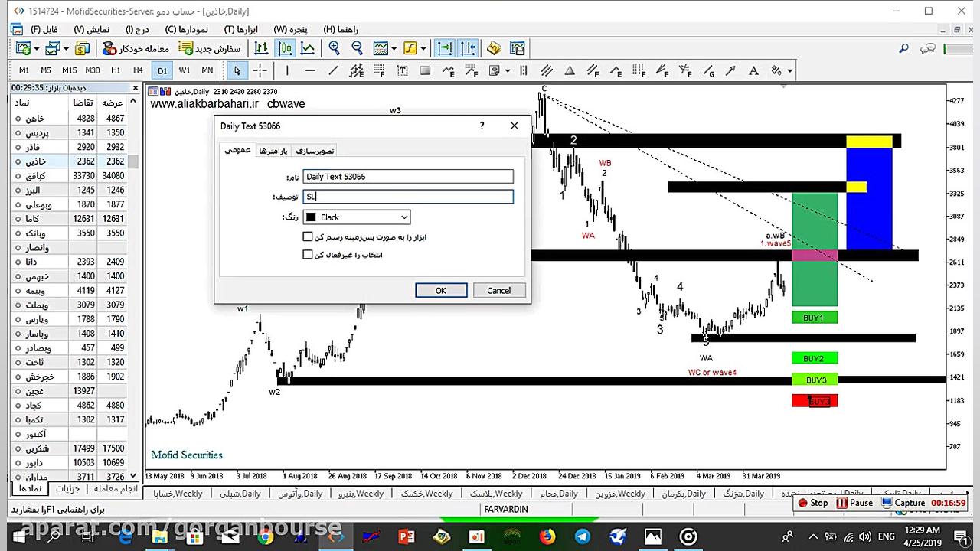Pick the horizontal line drawing tool

pyautogui.click(x=310, y=70)
